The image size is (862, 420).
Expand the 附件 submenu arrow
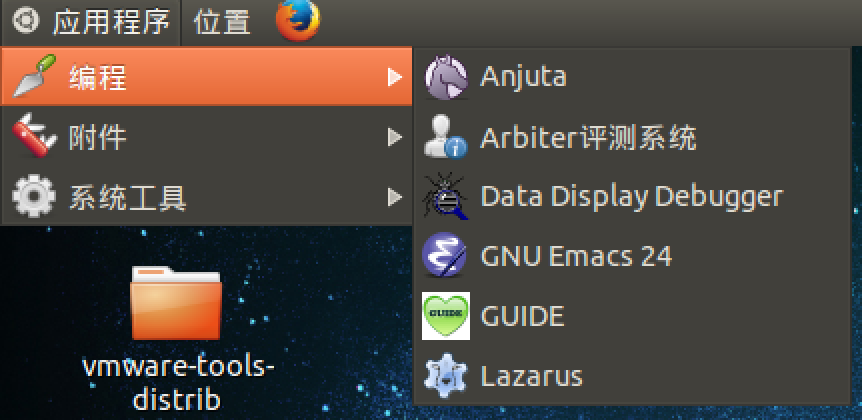(395, 137)
